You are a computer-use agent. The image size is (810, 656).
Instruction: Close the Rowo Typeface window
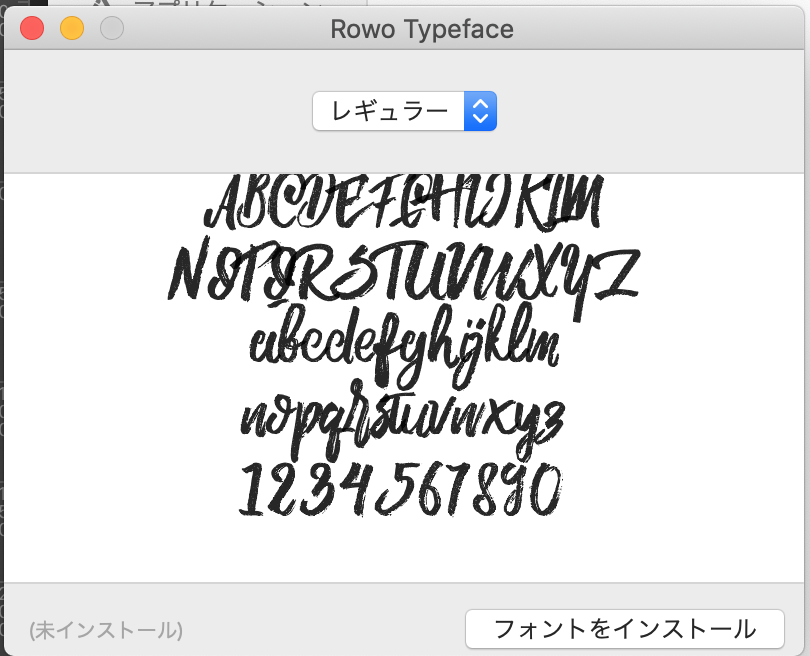[x=32, y=28]
